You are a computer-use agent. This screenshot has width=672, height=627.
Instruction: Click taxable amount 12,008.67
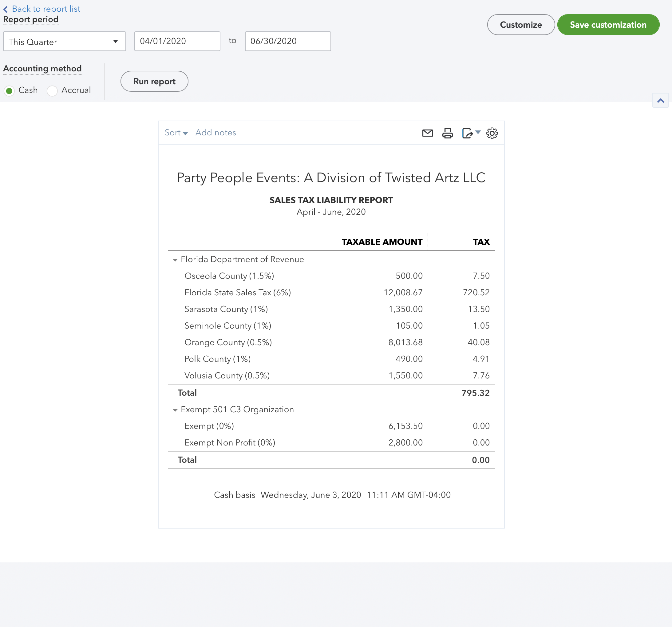pyautogui.click(x=403, y=293)
